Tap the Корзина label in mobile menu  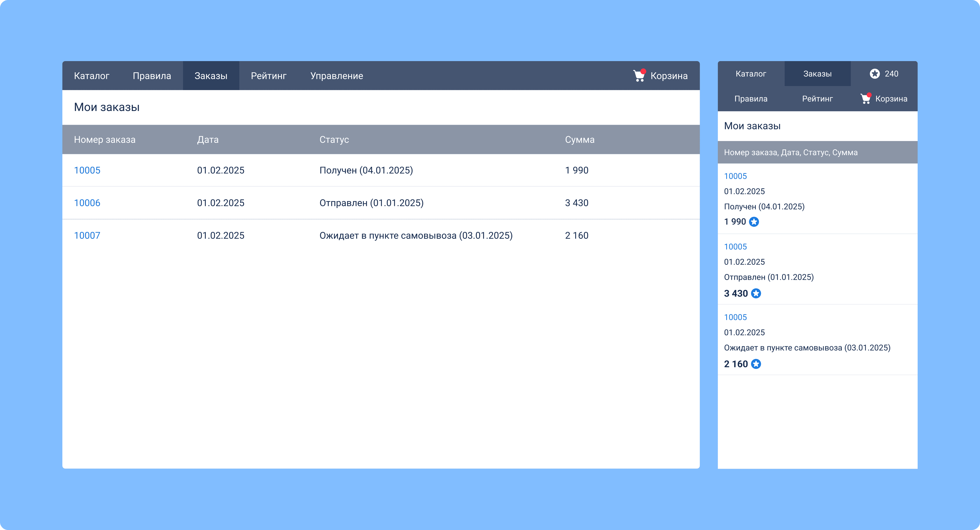[891, 99]
